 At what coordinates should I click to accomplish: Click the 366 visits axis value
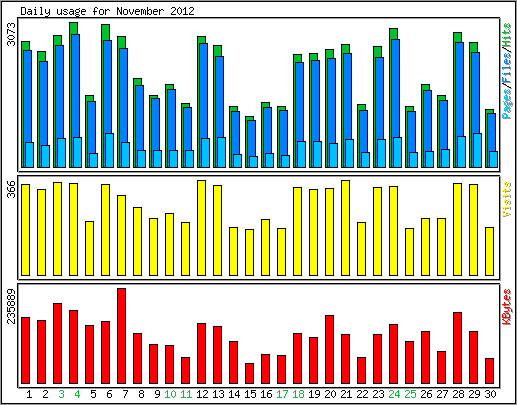pos(12,189)
